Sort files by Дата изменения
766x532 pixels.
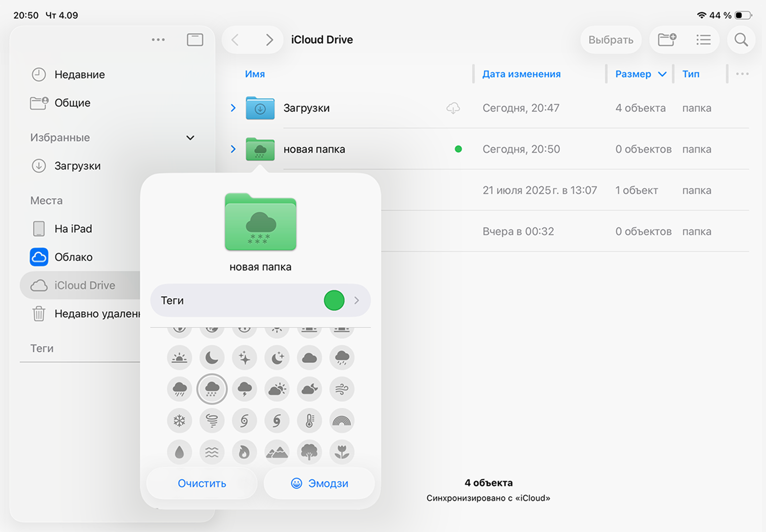point(522,74)
